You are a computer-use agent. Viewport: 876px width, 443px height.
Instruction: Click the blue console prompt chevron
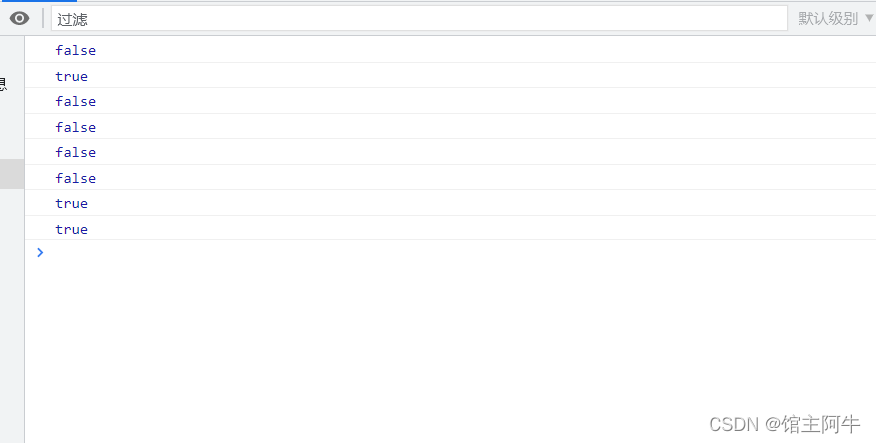[x=40, y=253]
